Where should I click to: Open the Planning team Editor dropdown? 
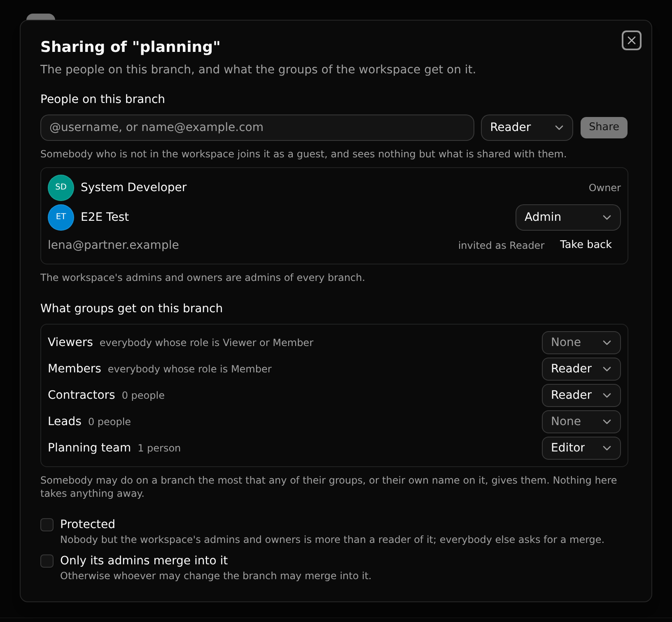pyautogui.click(x=581, y=448)
